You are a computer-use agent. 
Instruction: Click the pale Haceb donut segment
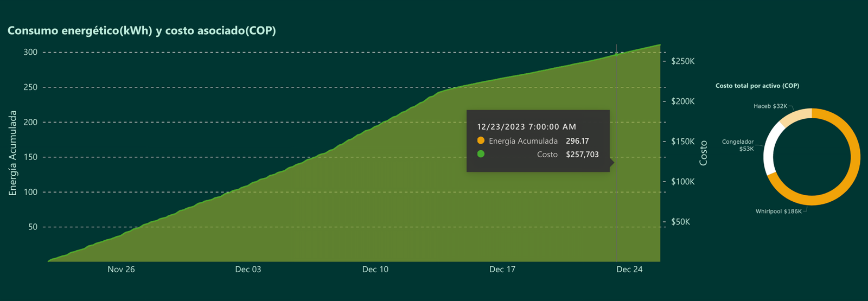[795, 115]
